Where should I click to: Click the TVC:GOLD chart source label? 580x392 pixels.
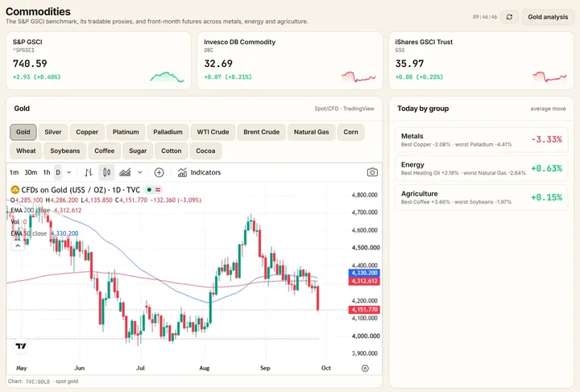click(x=37, y=382)
